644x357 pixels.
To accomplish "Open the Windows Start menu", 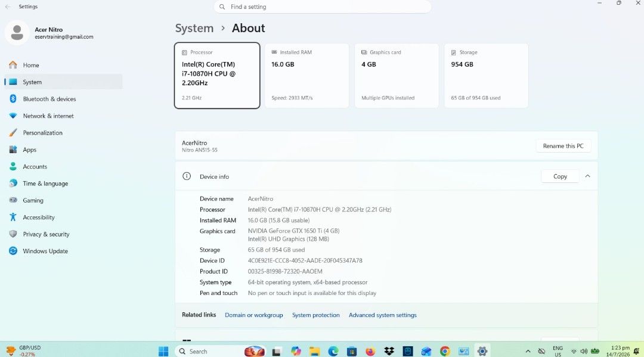I will [163, 351].
